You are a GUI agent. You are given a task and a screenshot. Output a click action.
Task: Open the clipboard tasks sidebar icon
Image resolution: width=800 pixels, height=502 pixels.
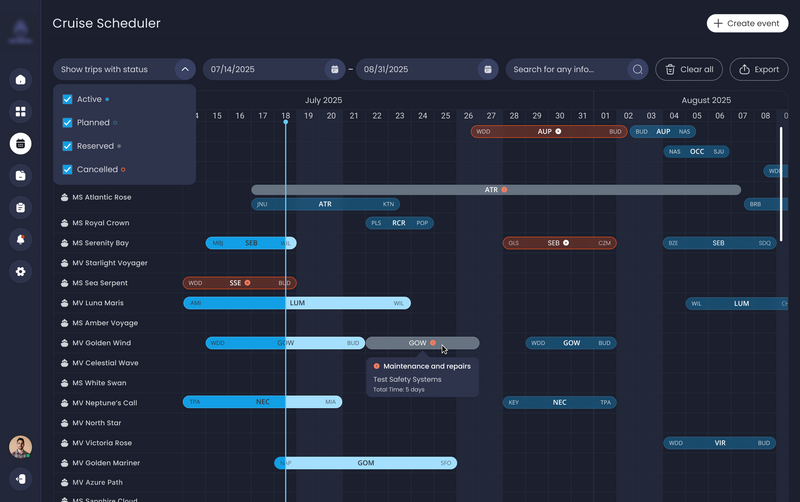(x=20, y=207)
